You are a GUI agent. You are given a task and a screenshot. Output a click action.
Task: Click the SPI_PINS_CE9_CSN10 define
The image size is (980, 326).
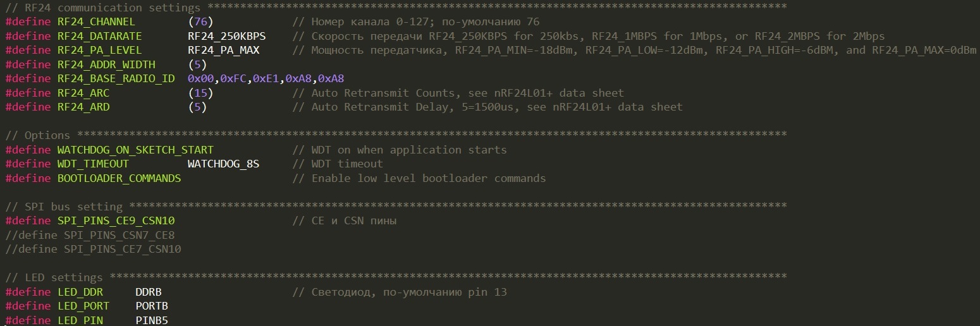coord(116,221)
